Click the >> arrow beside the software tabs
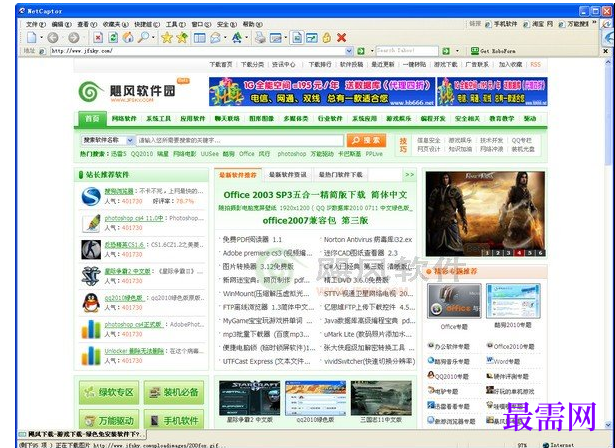 pos(409,175)
